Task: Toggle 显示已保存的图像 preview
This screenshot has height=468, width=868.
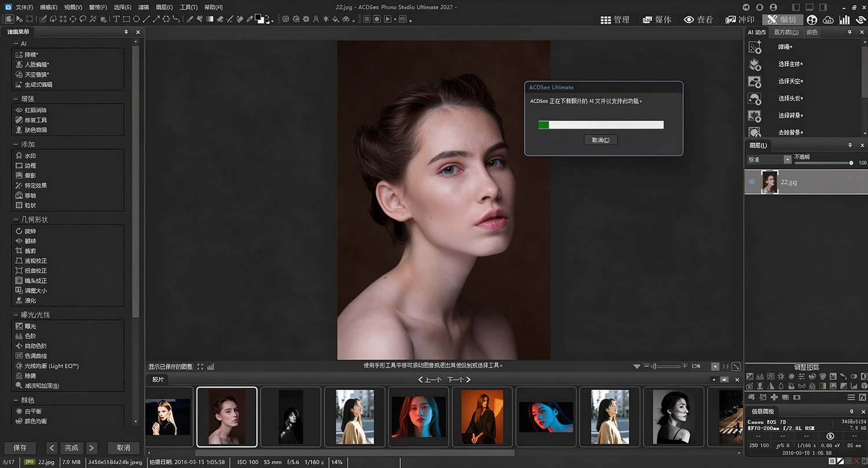Action: point(171,366)
